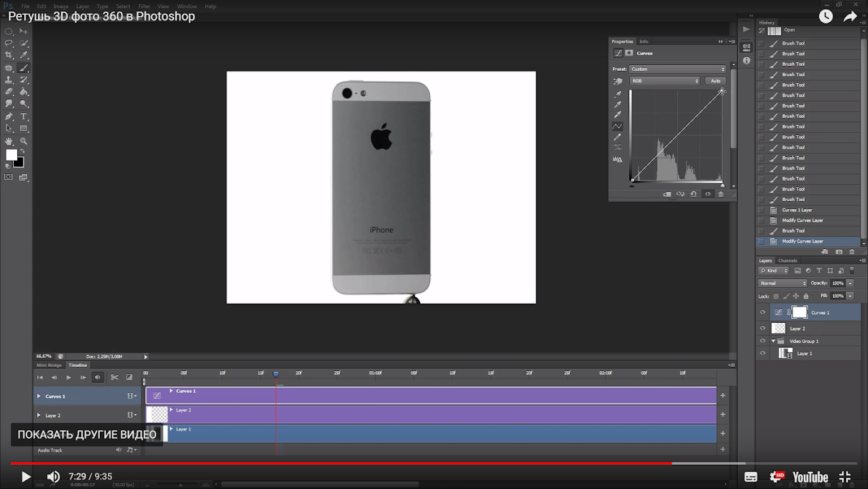
Task: Select the Healing Brush tool
Action: [9, 68]
